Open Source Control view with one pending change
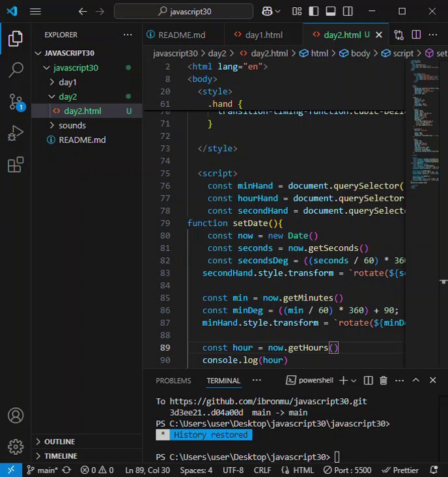Screen dimensions: 448x477 click(16, 102)
